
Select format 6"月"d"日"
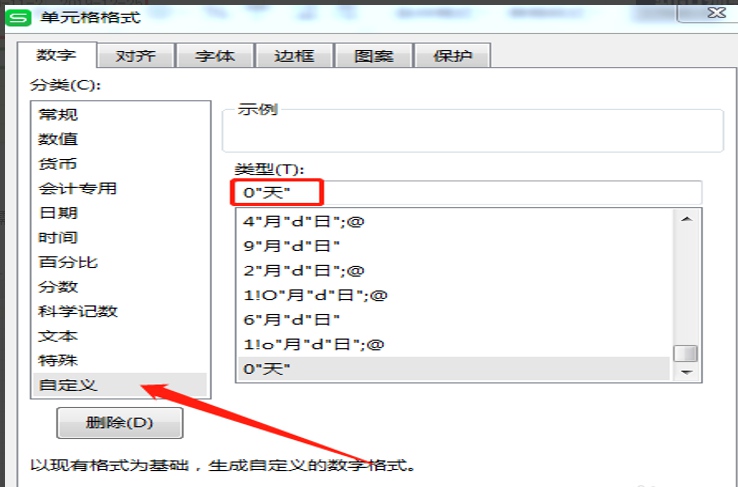[x=454, y=320]
